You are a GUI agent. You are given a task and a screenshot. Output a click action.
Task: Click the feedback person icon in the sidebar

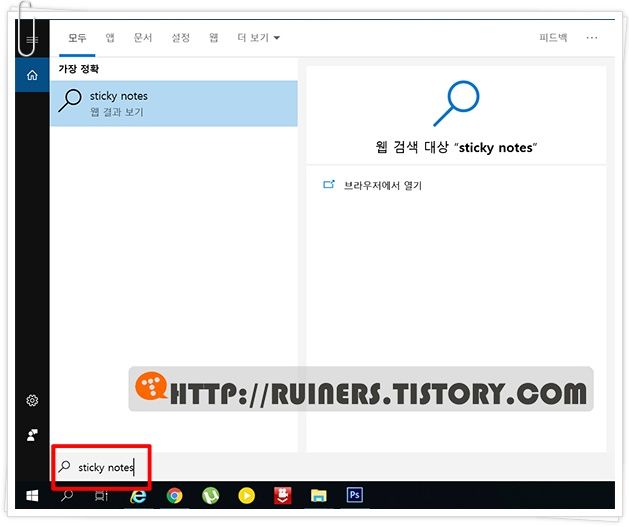coord(32,435)
